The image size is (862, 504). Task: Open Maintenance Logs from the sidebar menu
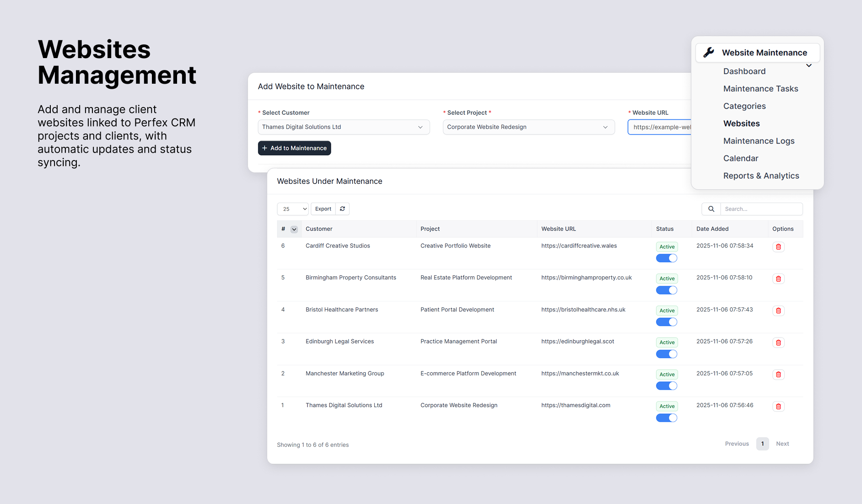click(x=759, y=141)
